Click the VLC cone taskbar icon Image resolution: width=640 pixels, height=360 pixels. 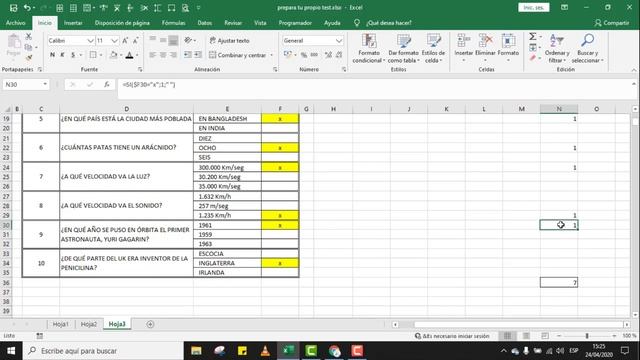(x=265, y=351)
